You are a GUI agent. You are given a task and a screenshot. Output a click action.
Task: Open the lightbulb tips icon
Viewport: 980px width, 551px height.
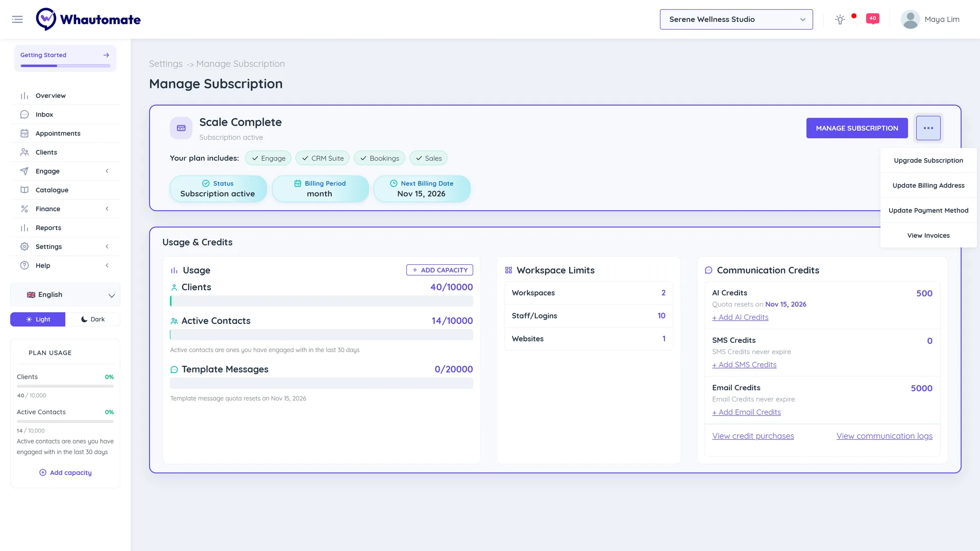840,19
